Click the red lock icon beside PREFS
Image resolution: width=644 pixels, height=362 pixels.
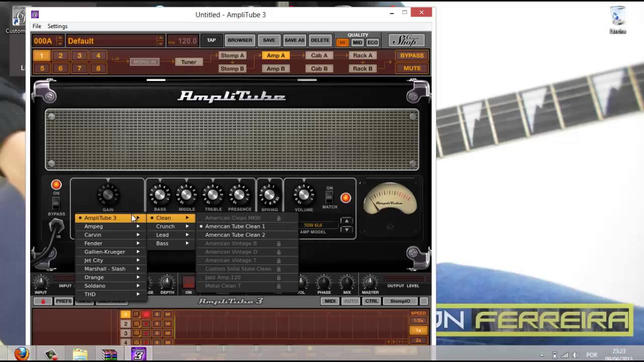pos(43,301)
